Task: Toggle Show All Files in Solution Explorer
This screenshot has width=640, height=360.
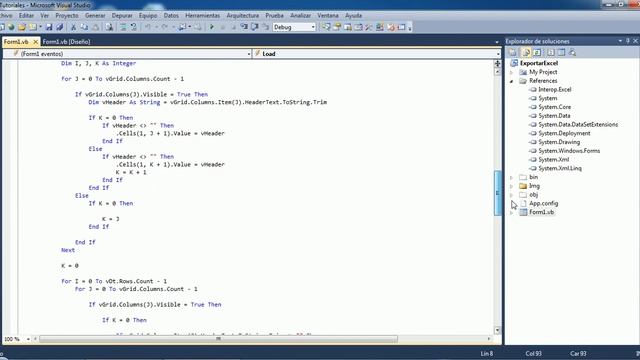Action: (x=527, y=52)
